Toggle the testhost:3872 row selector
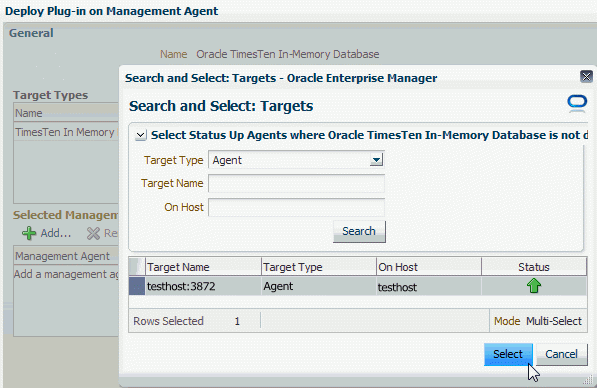The image size is (597, 388). 137,286
